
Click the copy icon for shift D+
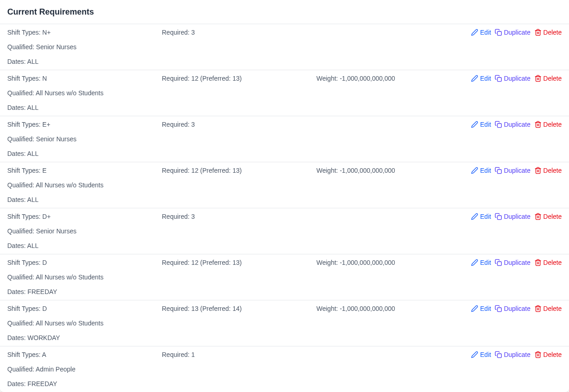(x=498, y=217)
